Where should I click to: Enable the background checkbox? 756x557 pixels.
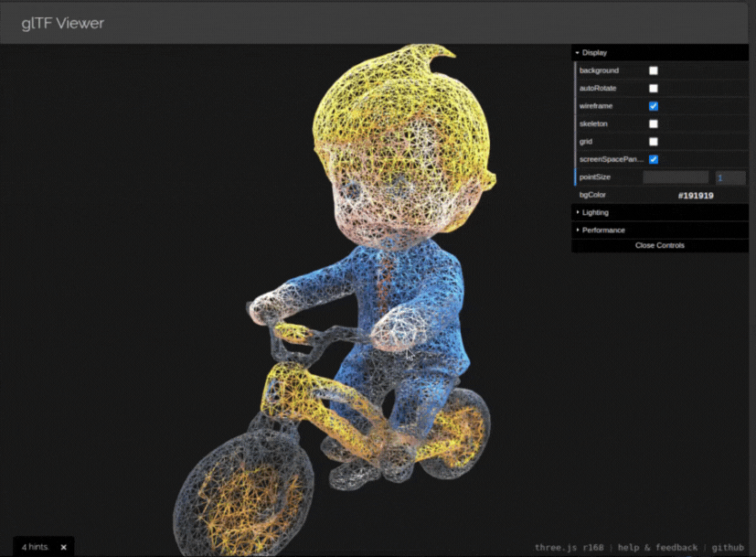[x=654, y=70]
